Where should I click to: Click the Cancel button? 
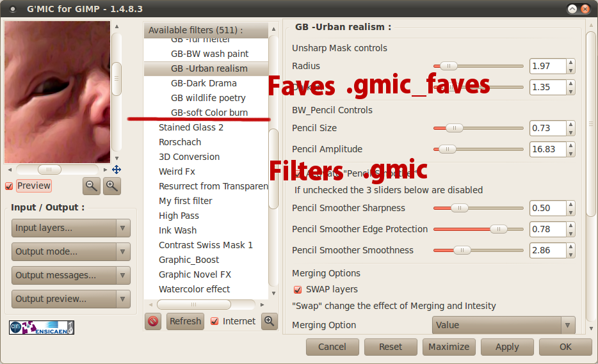[x=332, y=347]
